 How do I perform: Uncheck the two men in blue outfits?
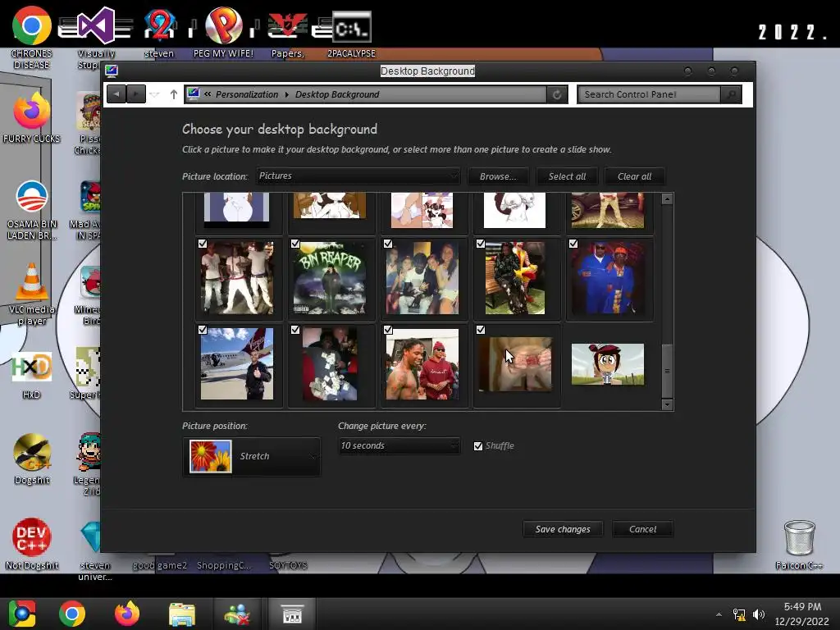573,244
